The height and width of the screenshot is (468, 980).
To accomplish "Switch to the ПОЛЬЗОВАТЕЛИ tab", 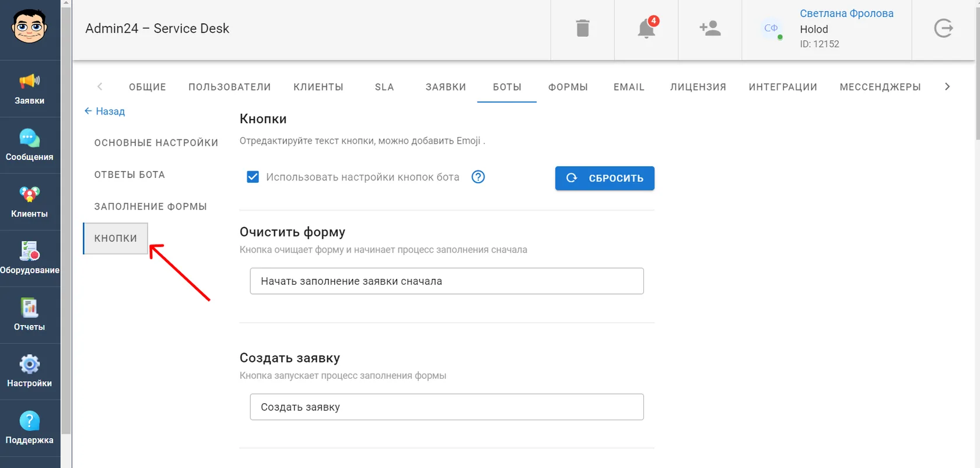I will click(x=230, y=87).
